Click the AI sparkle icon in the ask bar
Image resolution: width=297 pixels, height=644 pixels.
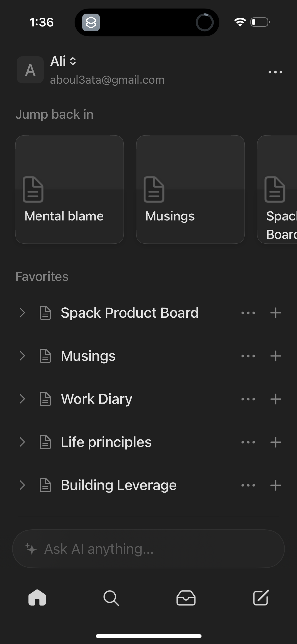pyautogui.click(x=31, y=548)
